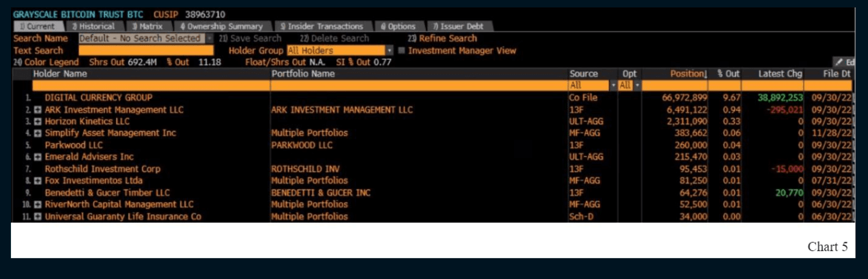Click portfolio name ARK INVESTMENT MANAGEMENT LLC
The width and height of the screenshot is (868, 279).
pos(342,110)
